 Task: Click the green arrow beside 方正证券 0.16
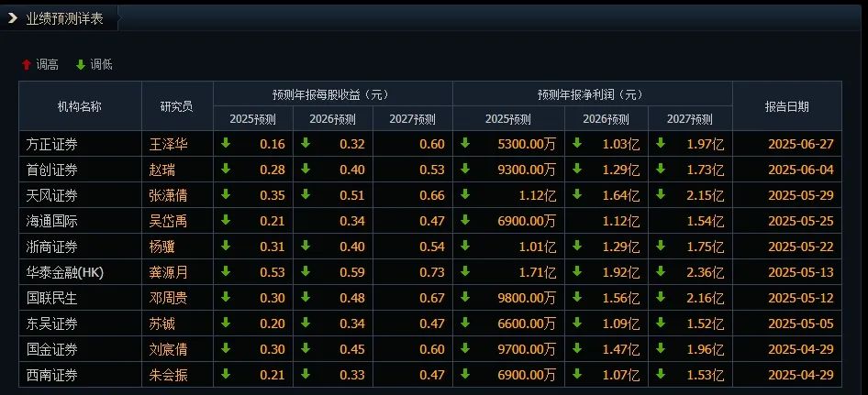tap(226, 143)
